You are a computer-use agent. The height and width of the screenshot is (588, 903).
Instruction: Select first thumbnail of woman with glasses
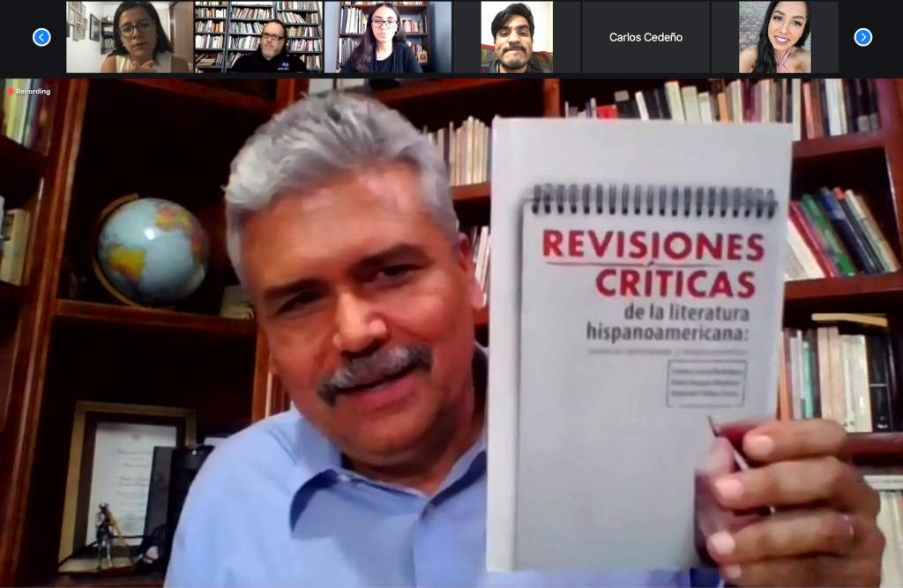click(x=130, y=37)
